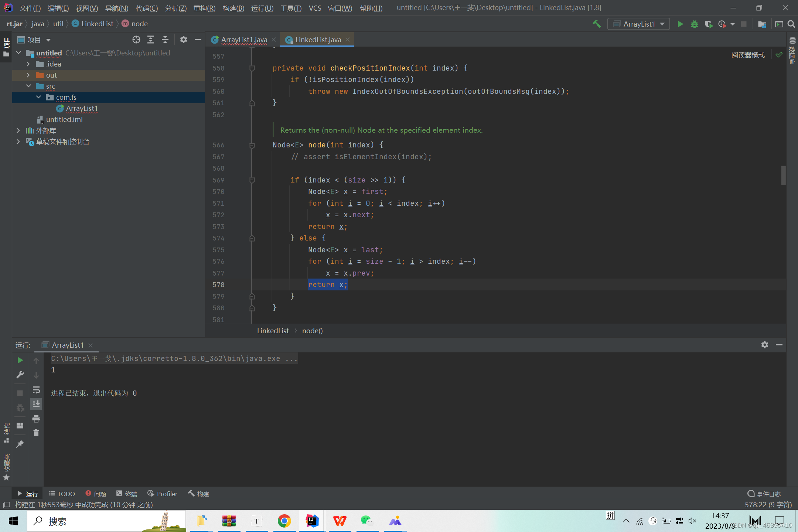Image resolution: width=798 pixels, height=532 pixels.
Task: Start debugging with the bug icon
Action: coord(694,24)
